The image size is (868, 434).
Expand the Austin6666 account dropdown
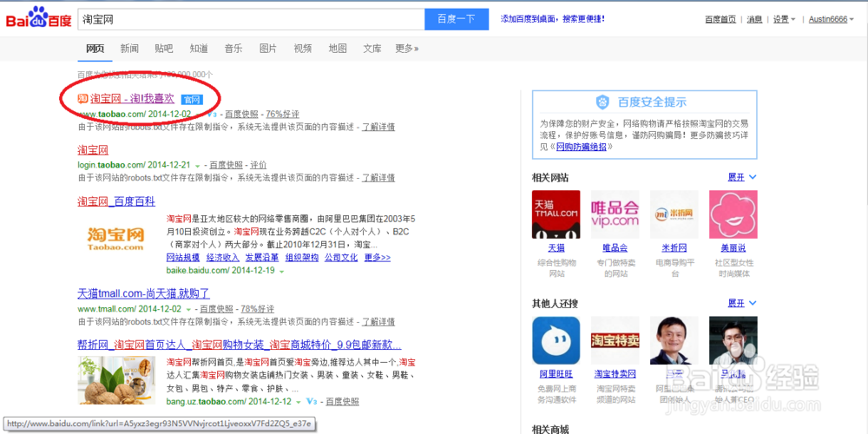[x=832, y=19]
